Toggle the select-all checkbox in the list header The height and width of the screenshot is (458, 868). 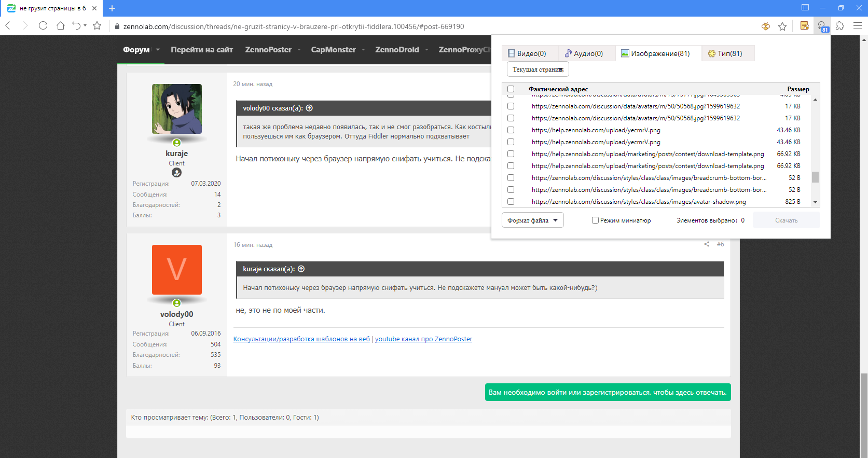[511, 89]
